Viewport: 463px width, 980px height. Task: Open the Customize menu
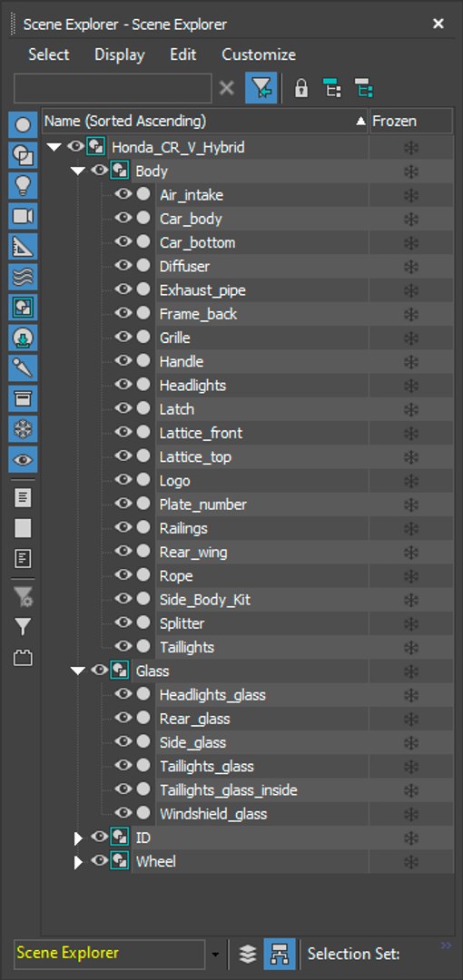(259, 54)
